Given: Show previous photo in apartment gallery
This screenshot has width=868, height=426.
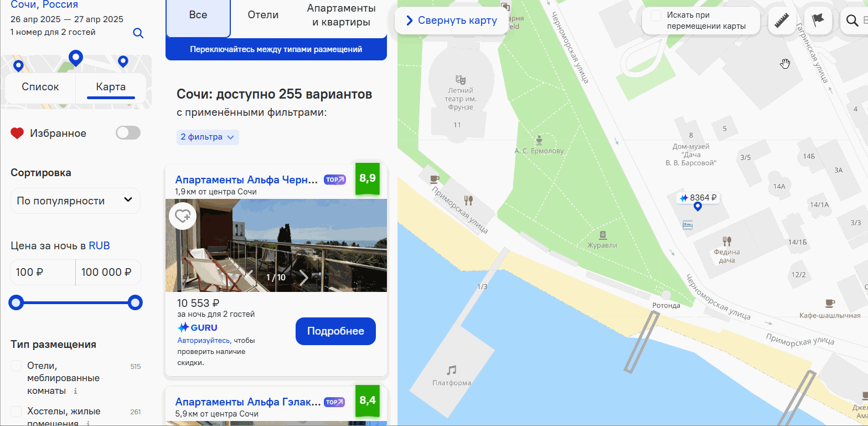Looking at the screenshot, I should pos(249,278).
